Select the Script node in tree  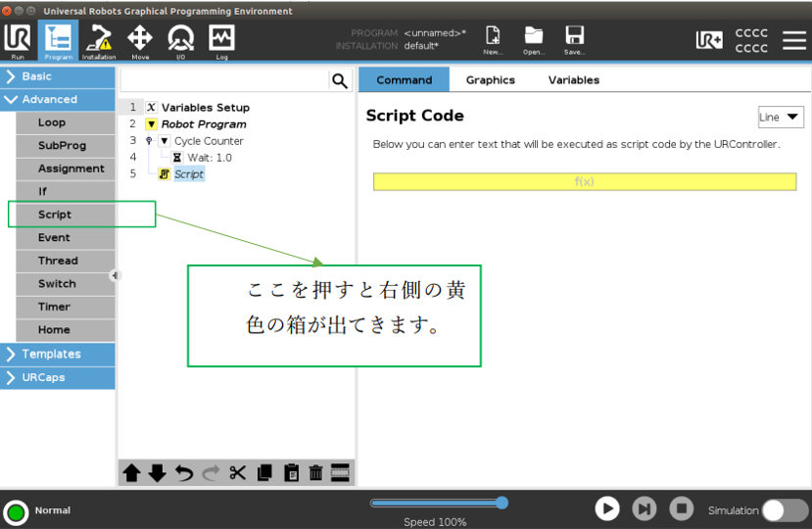tap(188, 174)
